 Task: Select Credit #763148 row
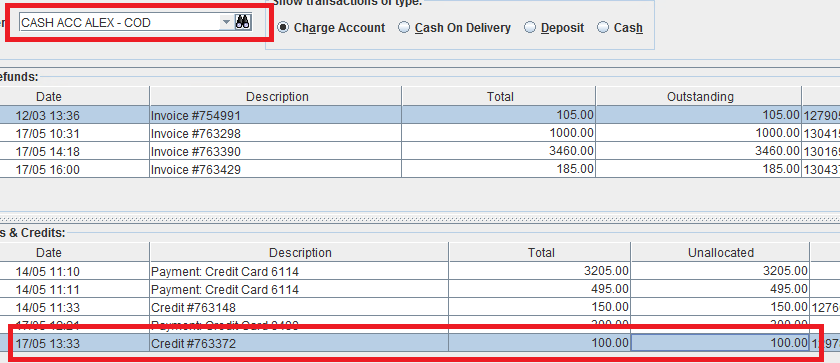[x=420, y=307]
